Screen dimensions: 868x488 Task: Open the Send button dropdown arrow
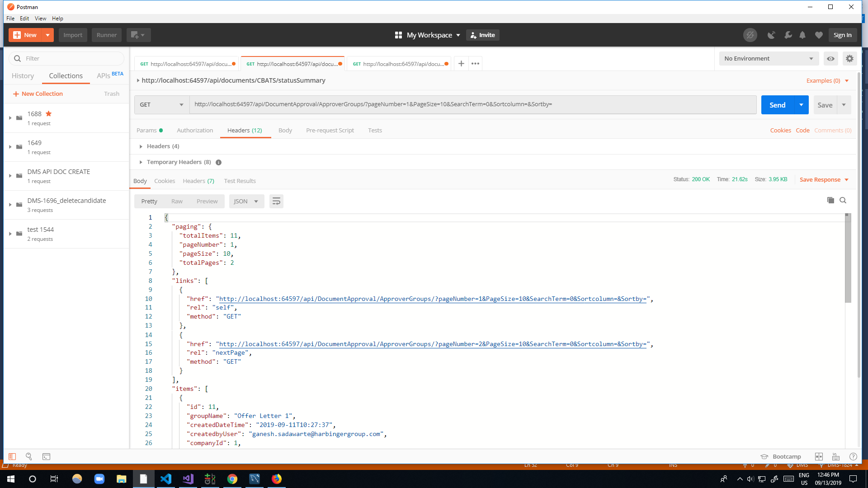(801, 105)
